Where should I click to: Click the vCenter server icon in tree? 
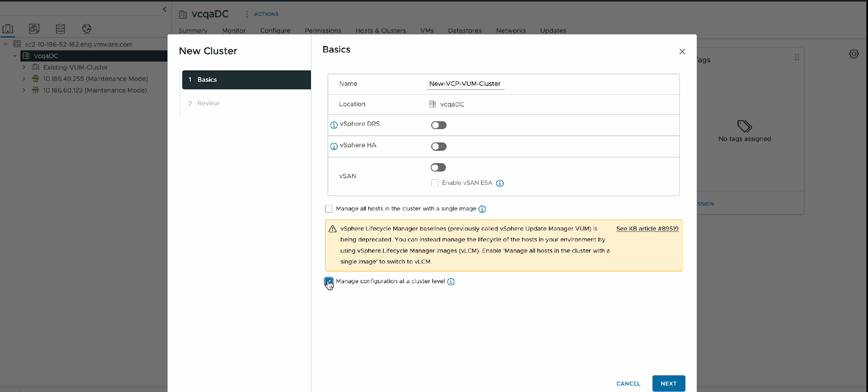coord(17,44)
